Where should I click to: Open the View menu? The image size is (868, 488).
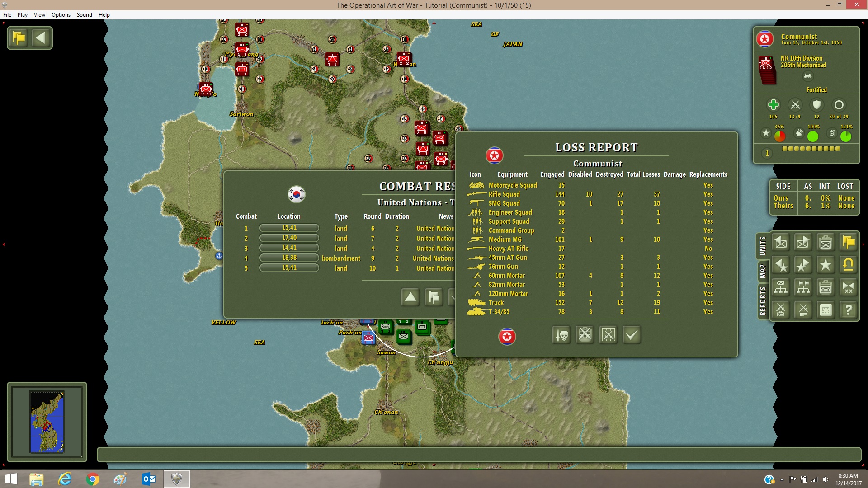(x=39, y=14)
